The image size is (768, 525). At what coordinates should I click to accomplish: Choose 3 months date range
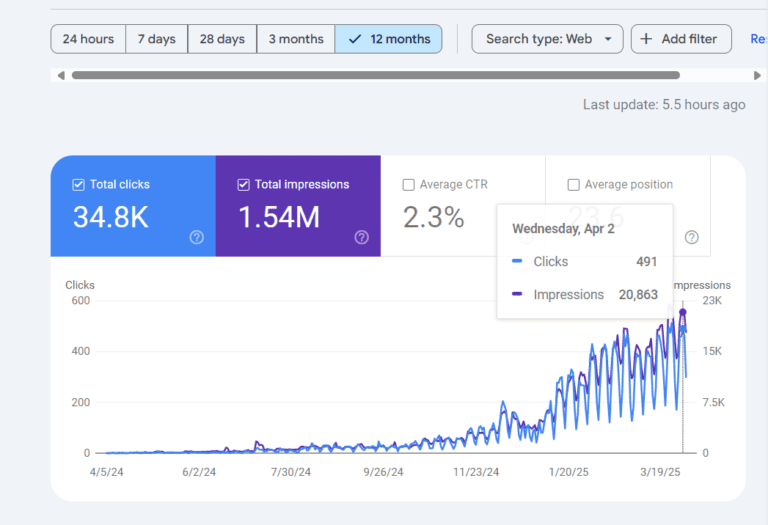(295, 39)
